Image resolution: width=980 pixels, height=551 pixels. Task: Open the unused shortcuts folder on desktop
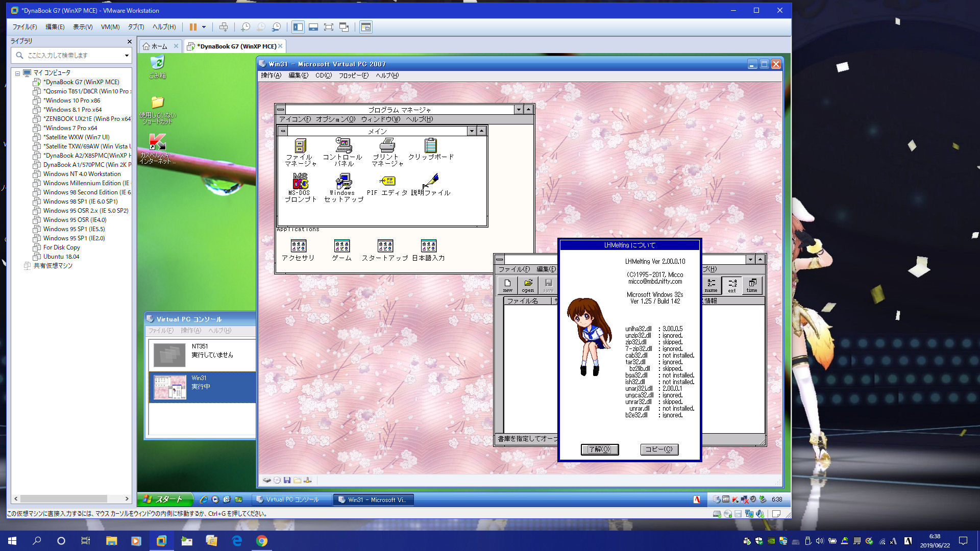click(157, 110)
